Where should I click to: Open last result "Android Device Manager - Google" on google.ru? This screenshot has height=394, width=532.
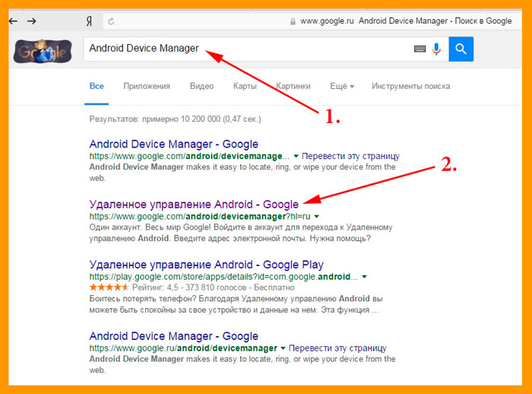[174, 336]
